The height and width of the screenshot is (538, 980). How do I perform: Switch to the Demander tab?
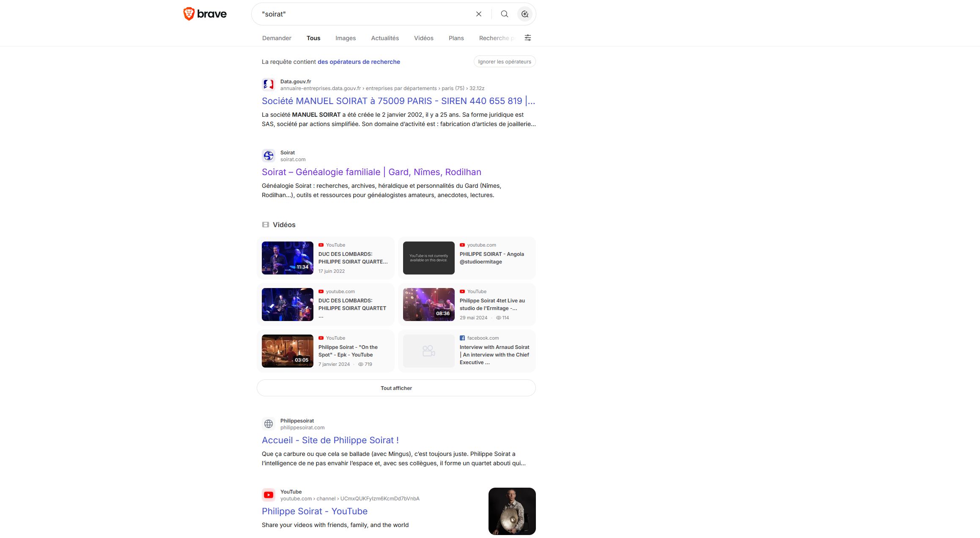pyautogui.click(x=277, y=38)
